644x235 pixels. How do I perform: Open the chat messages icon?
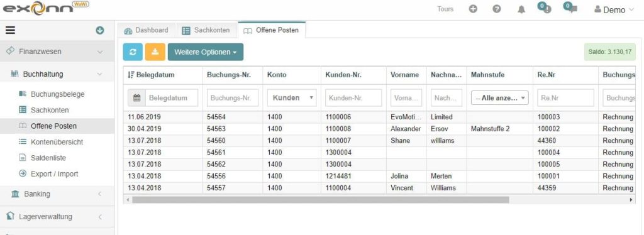pyautogui.click(x=572, y=9)
